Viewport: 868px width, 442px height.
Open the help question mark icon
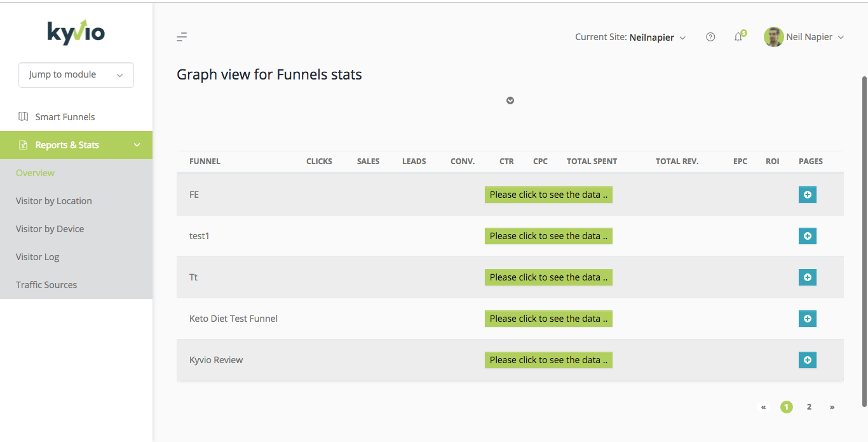tap(710, 37)
